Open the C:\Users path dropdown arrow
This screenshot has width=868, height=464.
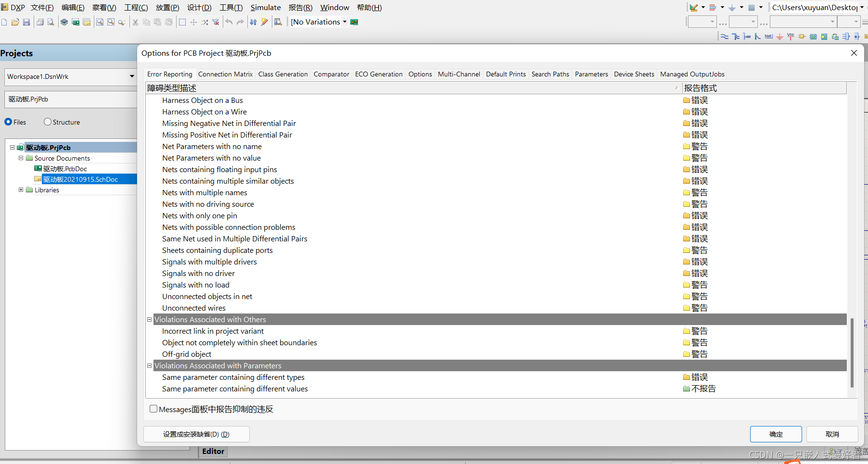click(862, 7)
